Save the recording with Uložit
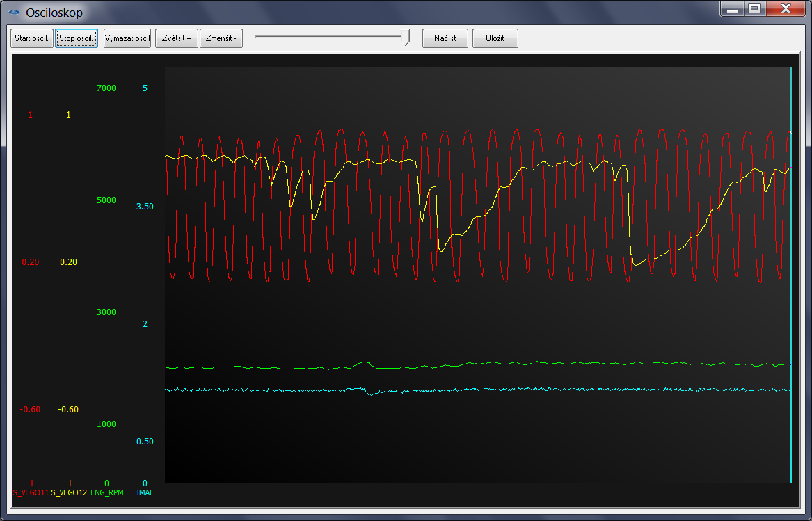This screenshot has width=812, height=521. pos(495,38)
